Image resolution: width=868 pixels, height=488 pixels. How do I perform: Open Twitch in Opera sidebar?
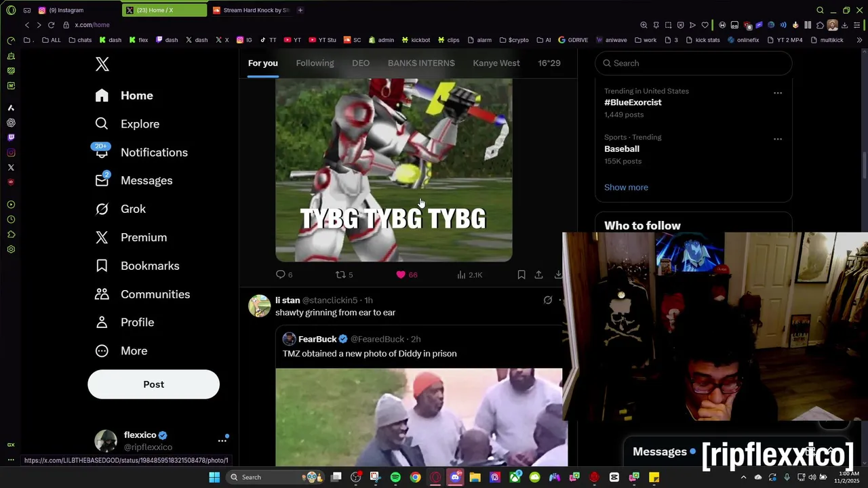(x=11, y=138)
